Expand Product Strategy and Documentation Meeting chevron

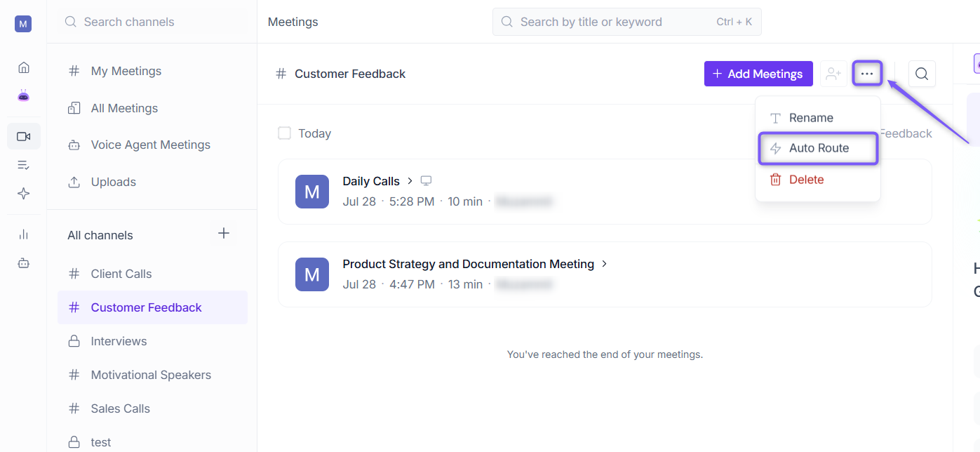click(x=604, y=264)
